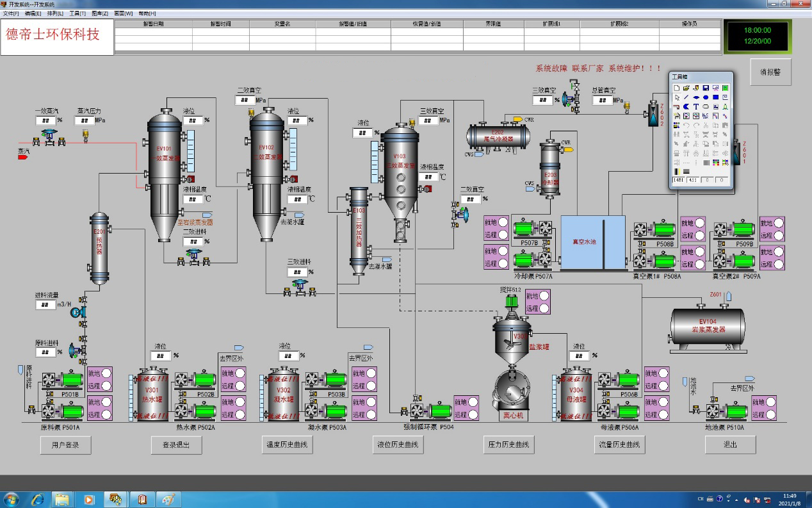
Task: Open the multicolor palette grid in toolbox
Action: point(715,163)
